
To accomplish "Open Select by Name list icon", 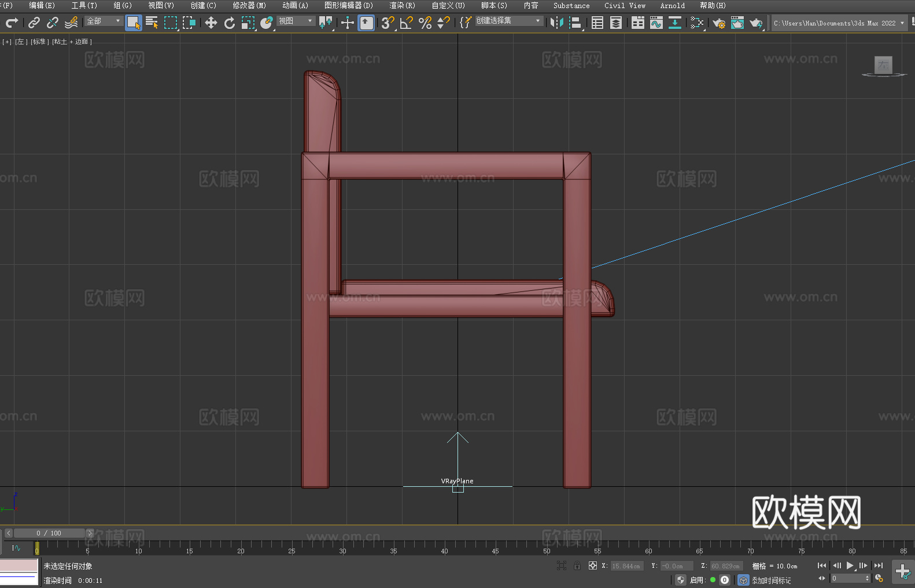I will click(x=152, y=23).
